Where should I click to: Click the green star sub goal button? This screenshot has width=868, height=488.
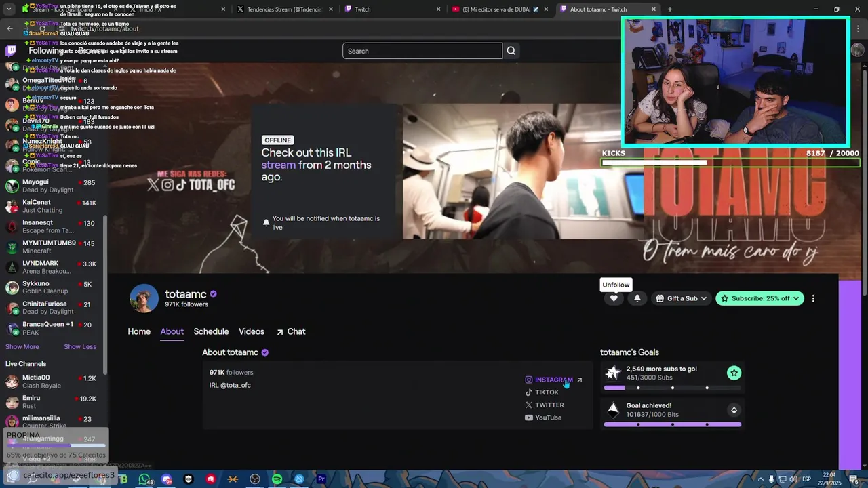734,373
